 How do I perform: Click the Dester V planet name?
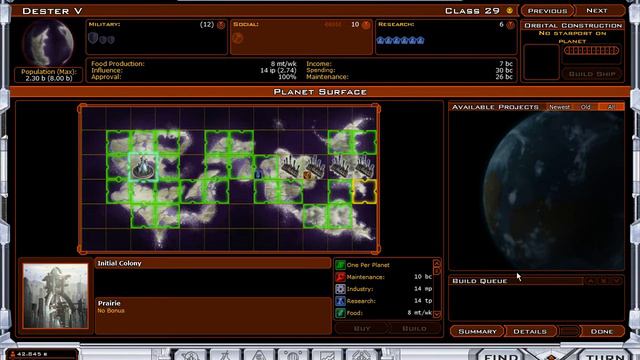pyautogui.click(x=52, y=11)
